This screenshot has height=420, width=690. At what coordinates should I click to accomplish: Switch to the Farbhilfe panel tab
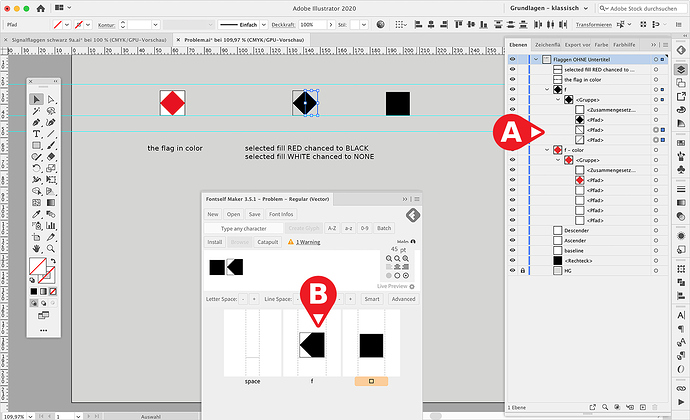(624, 44)
